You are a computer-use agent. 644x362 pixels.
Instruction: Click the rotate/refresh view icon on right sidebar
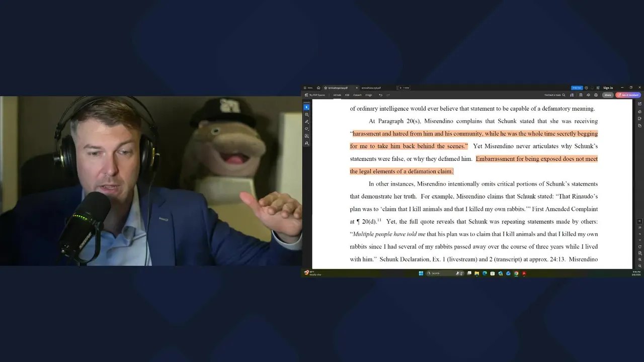coord(639,247)
